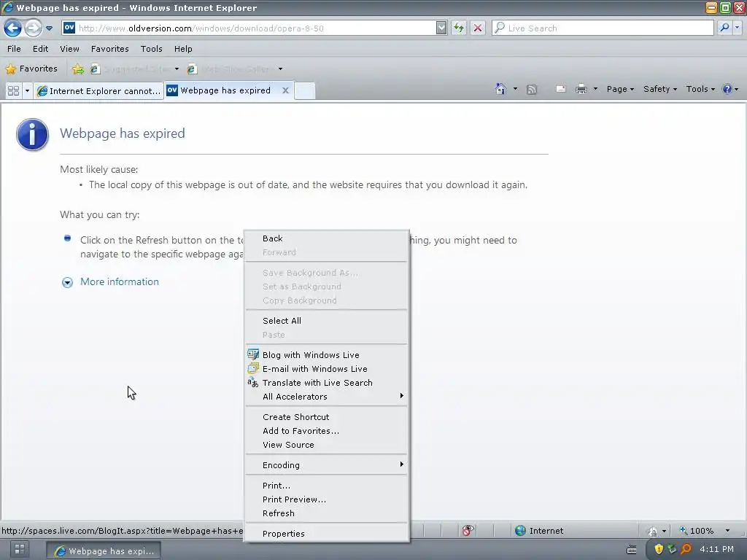Choose Create Shortcut in the context menu
The image size is (747, 560).
tap(326, 417)
